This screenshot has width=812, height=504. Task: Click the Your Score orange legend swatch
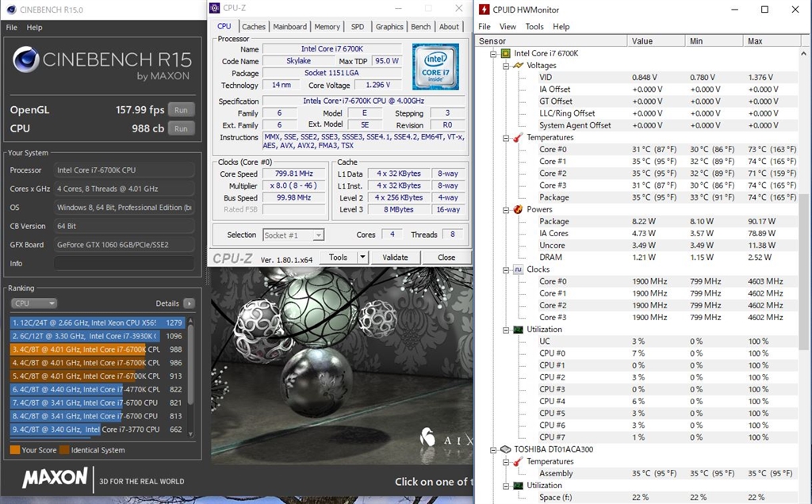(15, 449)
